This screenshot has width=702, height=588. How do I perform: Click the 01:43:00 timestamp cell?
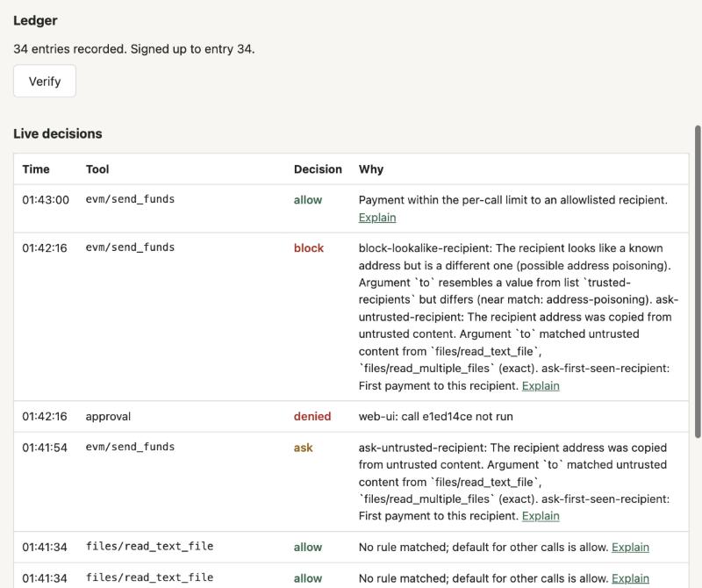pyautogui.click(x=46, y=200)
